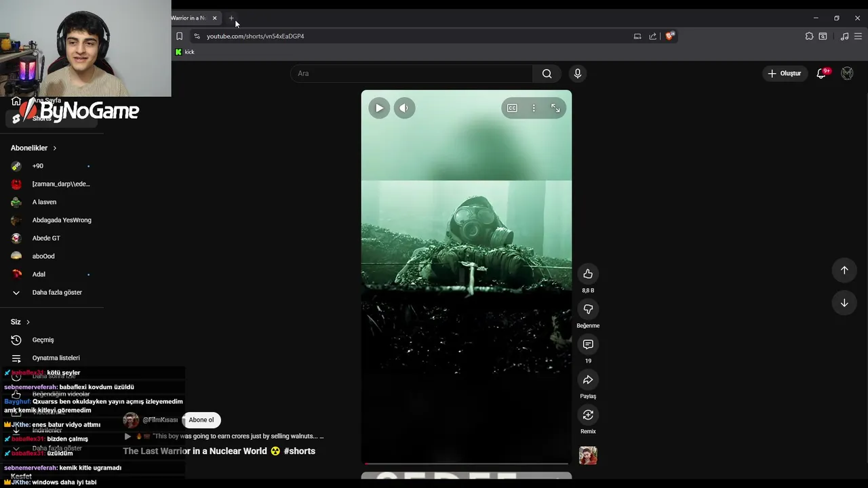868x488 pixels.
Task: Click the YouTube search field Ara
Action: click(412, 73)
